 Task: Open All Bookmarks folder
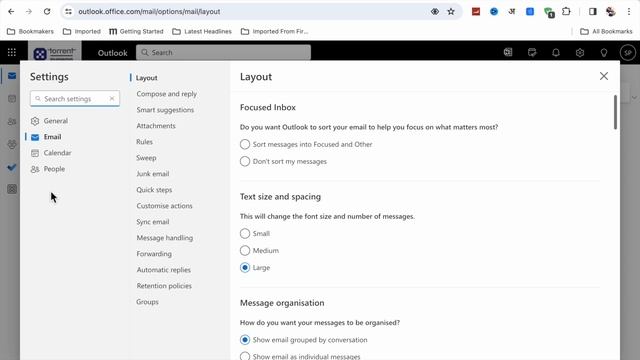click(x=606, y=31)
